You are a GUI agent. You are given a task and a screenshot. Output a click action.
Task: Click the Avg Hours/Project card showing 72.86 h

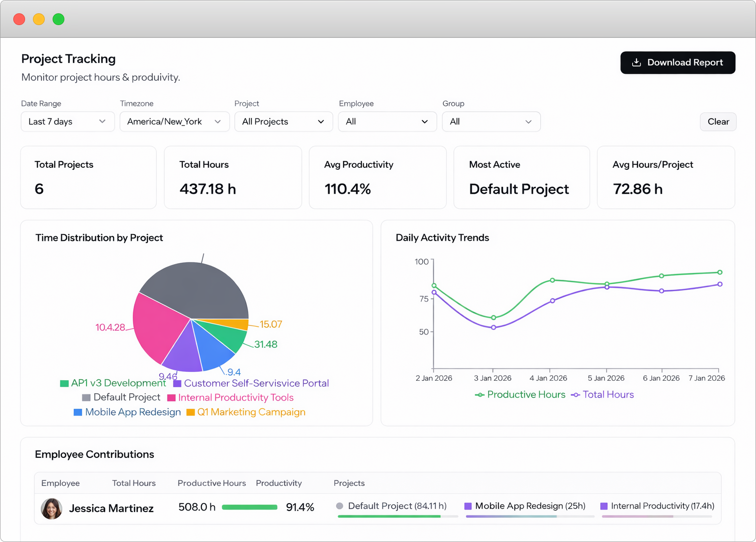[666, 177]
